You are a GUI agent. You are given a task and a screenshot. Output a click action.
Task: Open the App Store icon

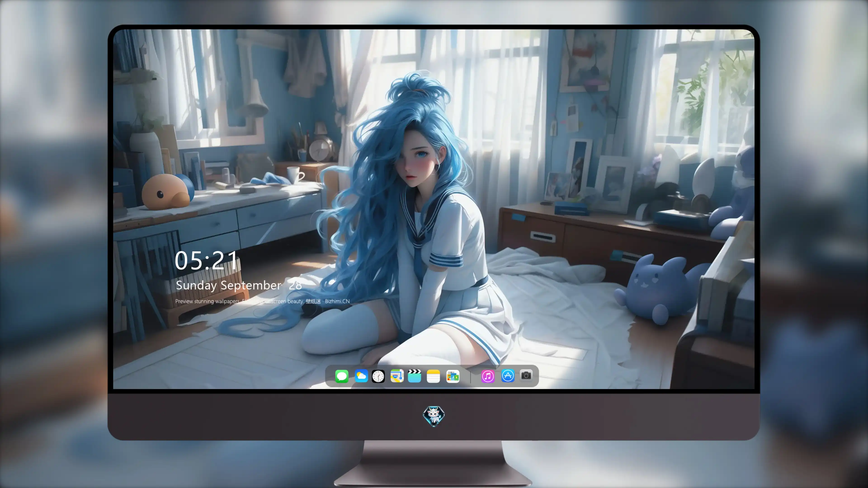(508, 376)
